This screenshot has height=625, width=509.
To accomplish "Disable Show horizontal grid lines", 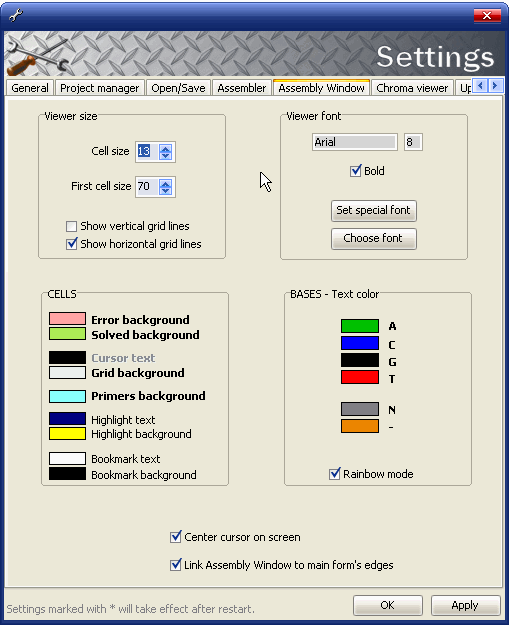I will 71,244.
